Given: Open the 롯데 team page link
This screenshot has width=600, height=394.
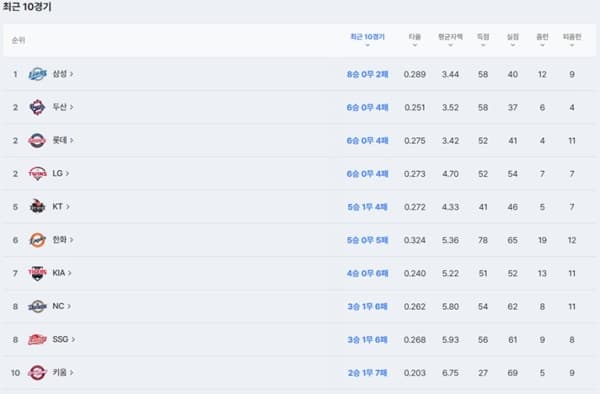Looking at the screenshot, I should pyautogui.click(x=63, y=140).
